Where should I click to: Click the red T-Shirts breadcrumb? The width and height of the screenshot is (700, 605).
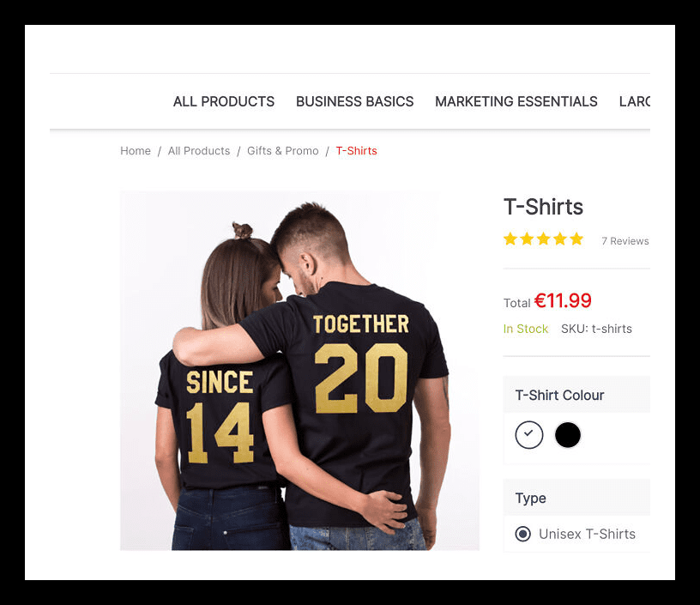pyautogui.click(x=356, y=151)
